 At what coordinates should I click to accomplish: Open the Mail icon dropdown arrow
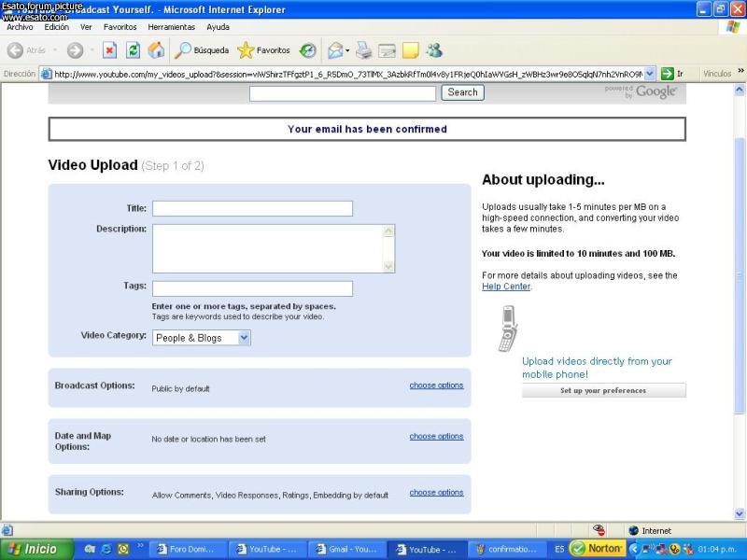(347, 50)
